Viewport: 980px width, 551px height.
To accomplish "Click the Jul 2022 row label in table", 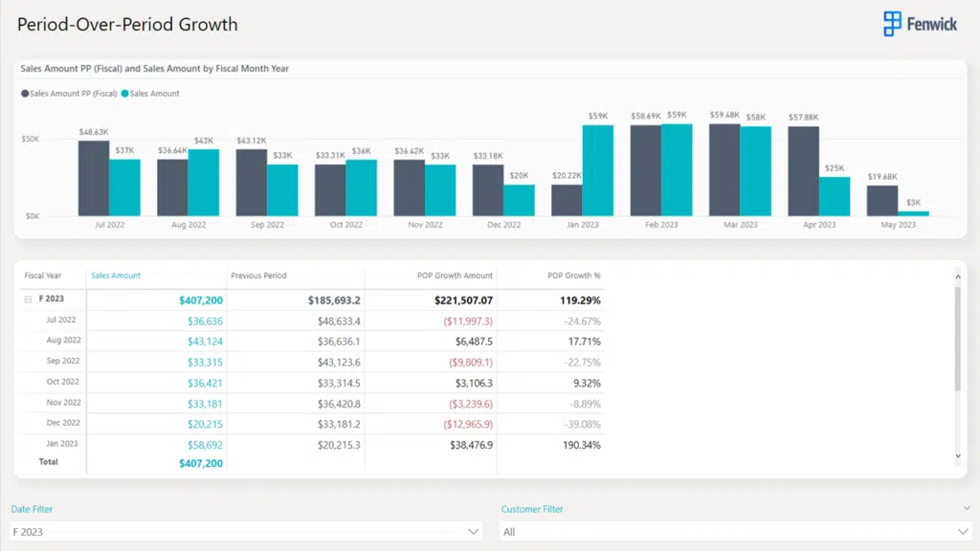I will [x=61, y=320].
